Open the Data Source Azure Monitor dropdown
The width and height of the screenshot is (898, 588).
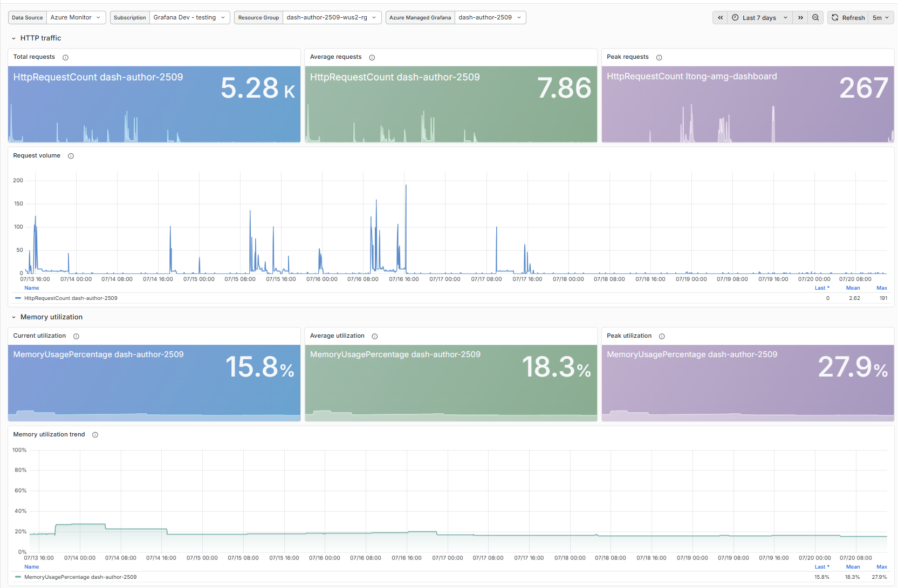[76, 18]
